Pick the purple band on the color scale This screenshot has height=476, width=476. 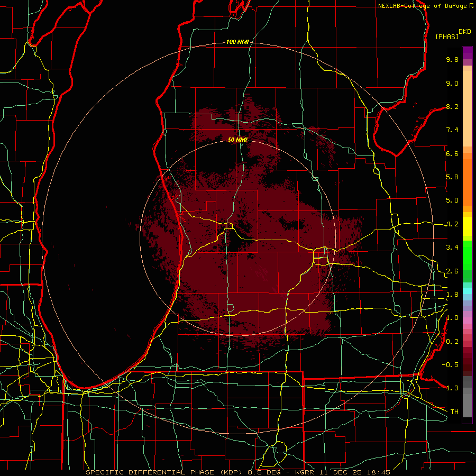click(x=467, y=53)
